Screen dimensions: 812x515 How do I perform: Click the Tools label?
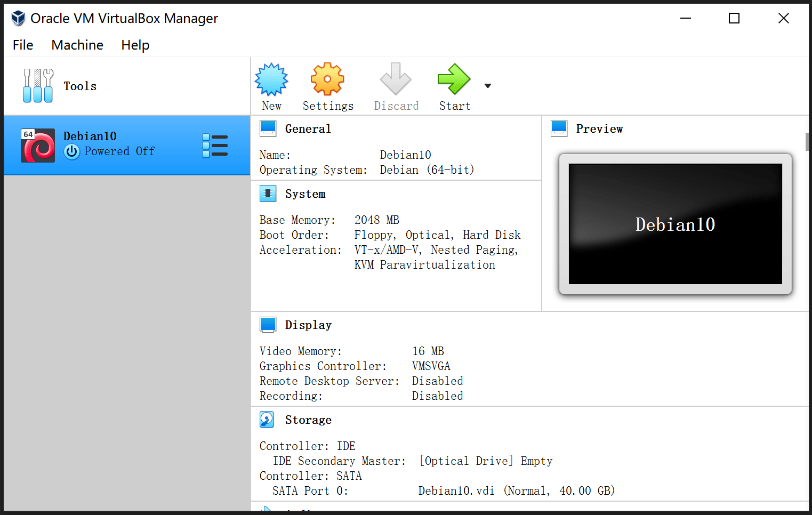coord(80,86)
